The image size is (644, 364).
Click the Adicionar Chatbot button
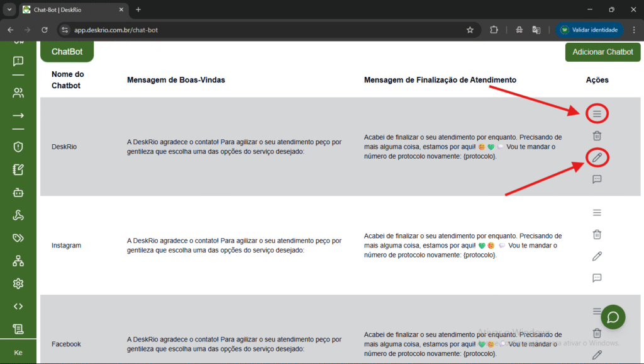(602, 52)
